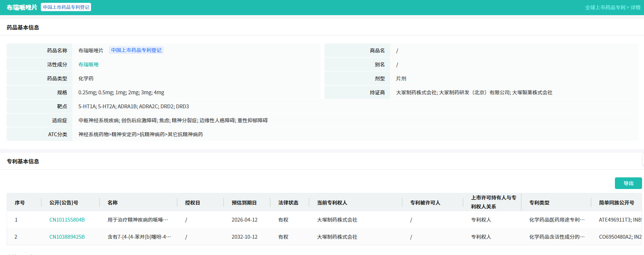Click the 中国上市药品专利登记 tag in header bar
Viewport: 644px width, 255px height.
(x=66, y=7)
